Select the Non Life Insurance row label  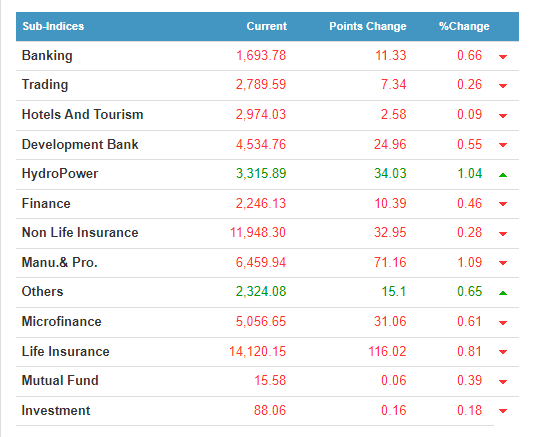(80, 232)
